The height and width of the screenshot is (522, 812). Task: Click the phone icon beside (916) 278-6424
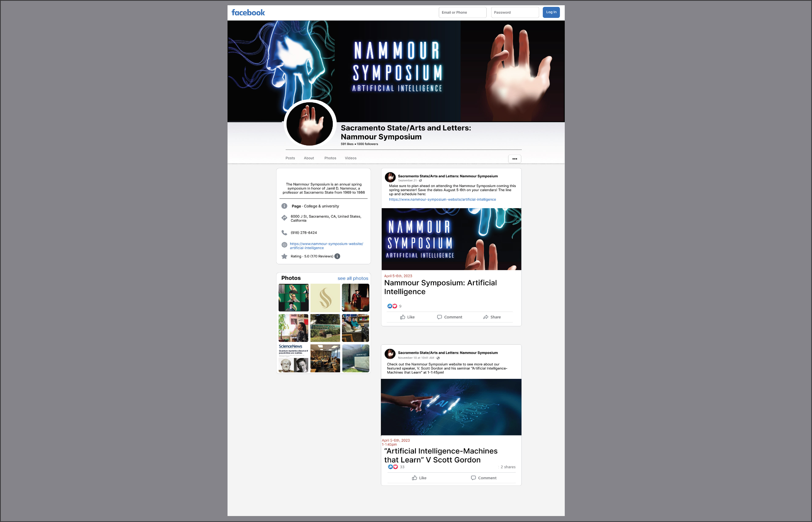[x=284, y=232]
